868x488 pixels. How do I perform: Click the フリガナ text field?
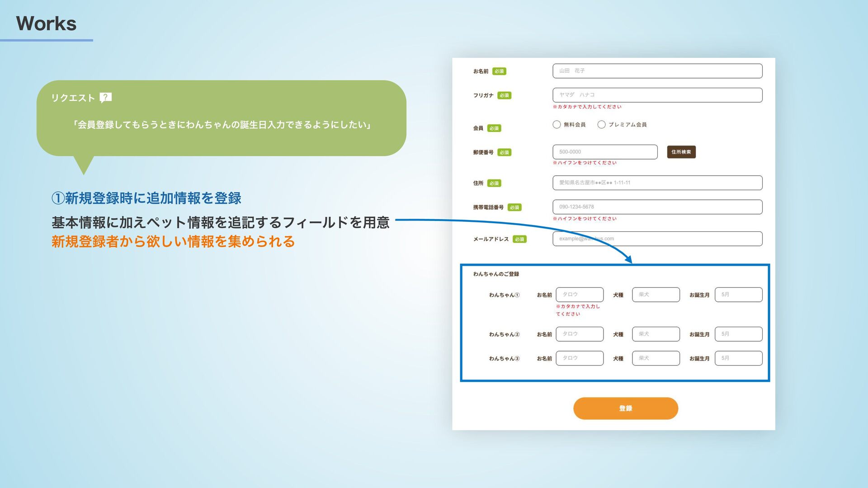point(657,95)
